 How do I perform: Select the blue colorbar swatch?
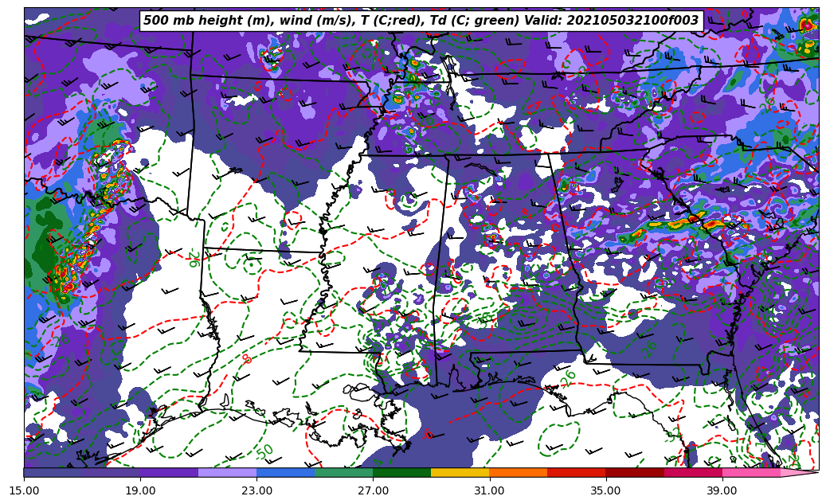coord(285,473)
